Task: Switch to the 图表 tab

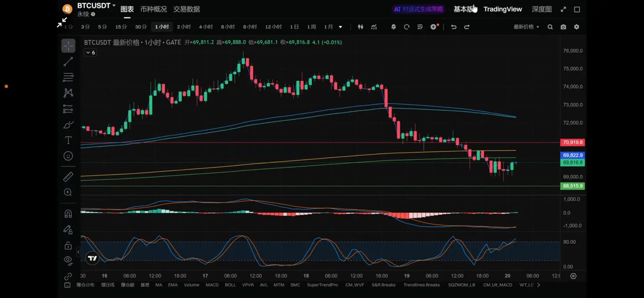Action: tap(127, 9)
